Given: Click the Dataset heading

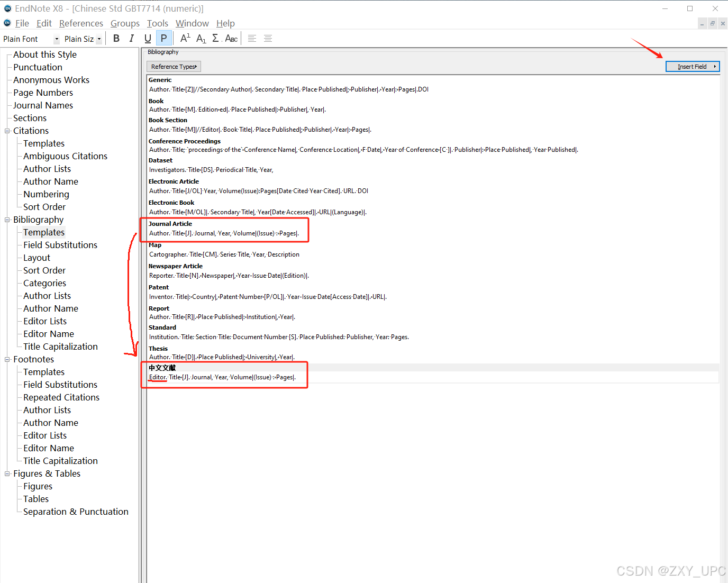Looking at the screenshot, I should click(x=160, y=160).
